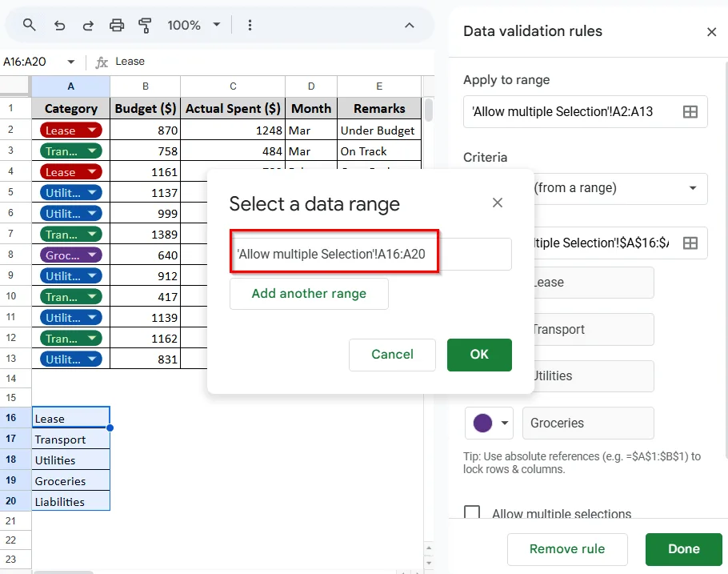Click the Utilities item text field
The height and width of the screenshot is (574, 728).
594,376
